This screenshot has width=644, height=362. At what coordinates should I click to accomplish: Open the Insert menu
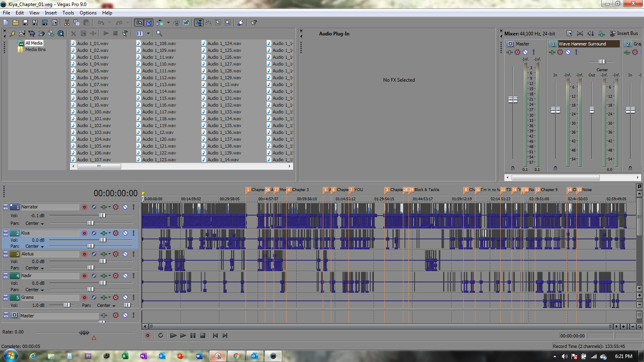pyautogui.click(x=51, y=13)
